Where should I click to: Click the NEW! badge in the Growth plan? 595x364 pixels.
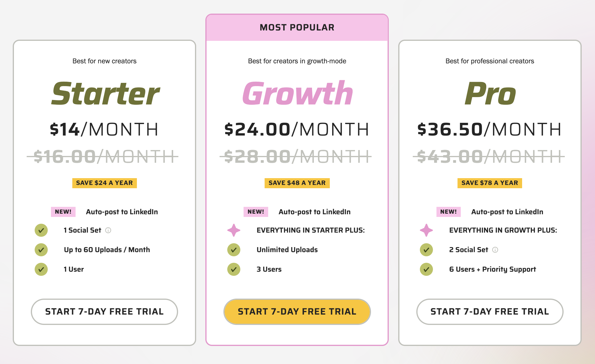point(255,212)
